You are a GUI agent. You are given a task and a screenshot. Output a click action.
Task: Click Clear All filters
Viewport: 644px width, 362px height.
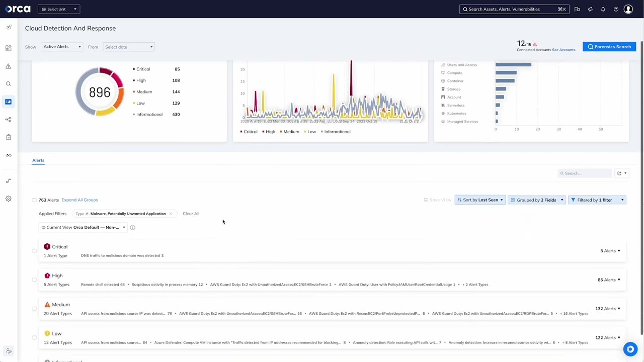[x=191, y=214]
